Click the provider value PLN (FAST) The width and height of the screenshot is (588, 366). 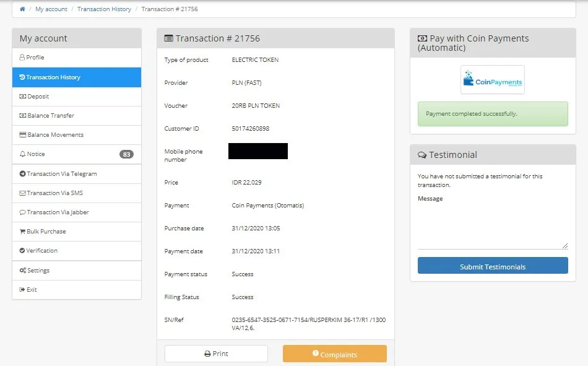click(x=246, y=82)
